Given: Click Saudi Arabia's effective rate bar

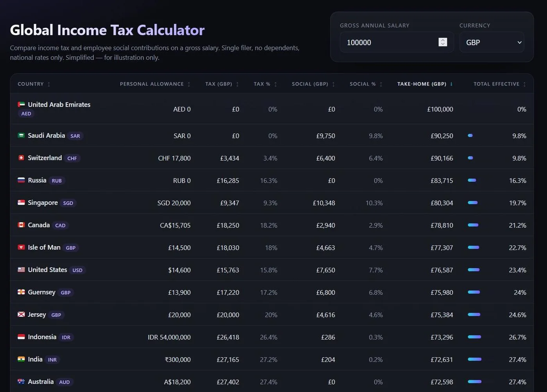Looking at the screenshot, I should (x=470, y=136).
